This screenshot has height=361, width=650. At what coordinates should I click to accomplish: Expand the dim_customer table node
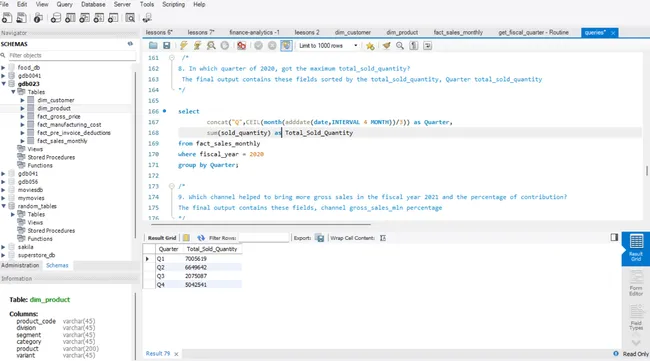click(22, 100)
